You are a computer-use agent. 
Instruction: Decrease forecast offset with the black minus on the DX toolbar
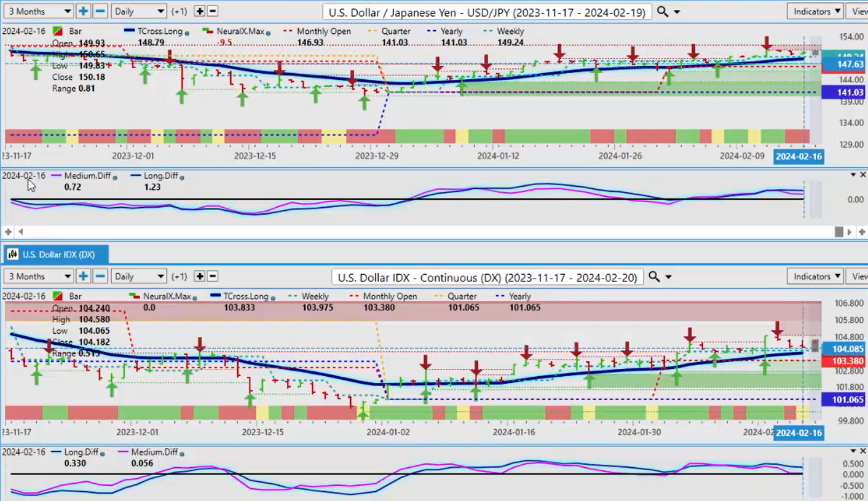click(213, 276)
